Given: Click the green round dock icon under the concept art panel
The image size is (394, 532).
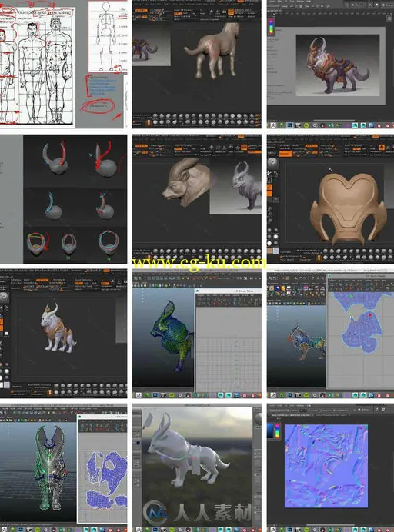Looking at the screenshot, I should tap(306, 125).
